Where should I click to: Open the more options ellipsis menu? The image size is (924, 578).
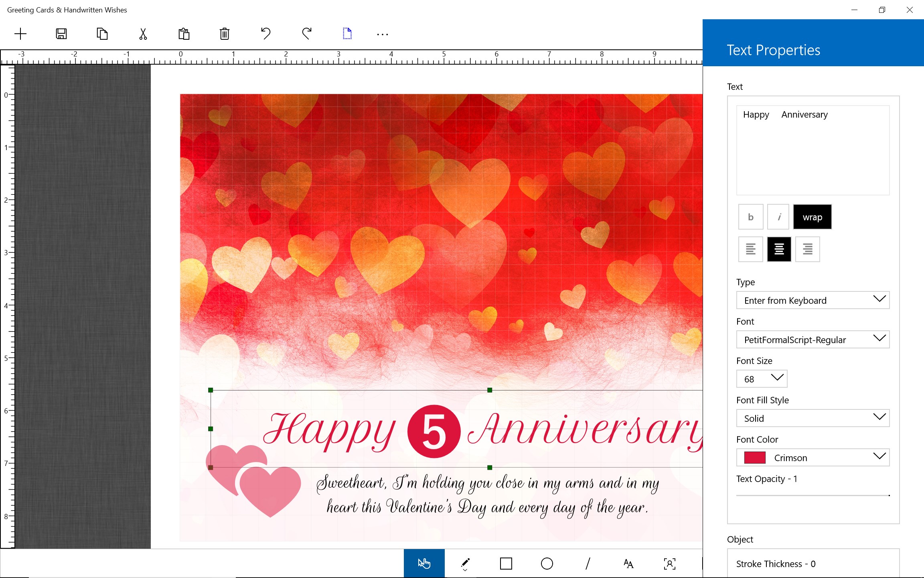pyautogui.click(x=382, y=34)
